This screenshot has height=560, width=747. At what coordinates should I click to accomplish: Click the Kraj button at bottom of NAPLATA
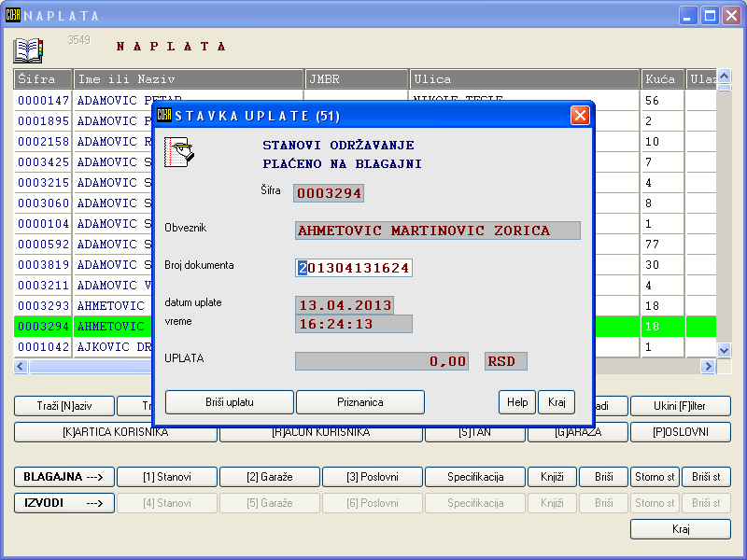tap(681, 529)
